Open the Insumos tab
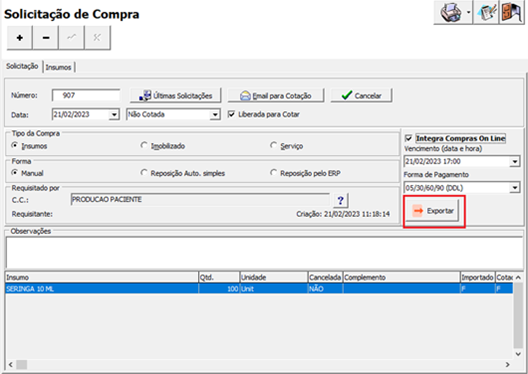The width and height of the screenshot is (528, 374). (59, 67)
